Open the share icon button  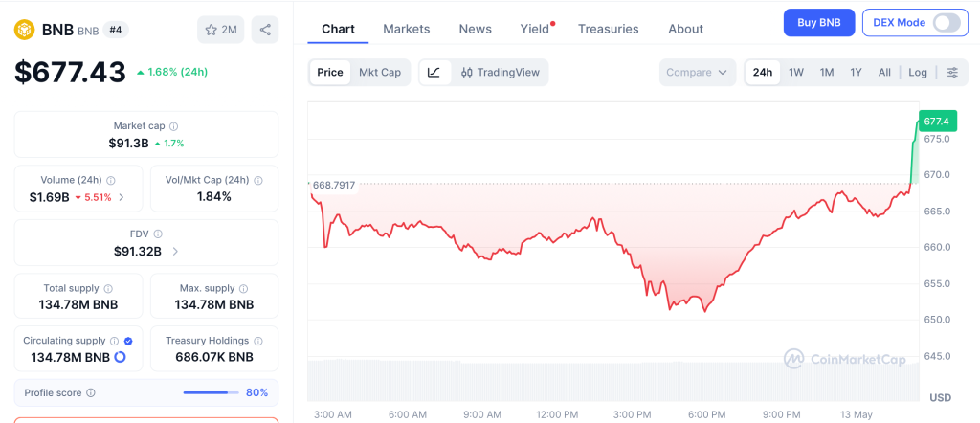[265, 30]
